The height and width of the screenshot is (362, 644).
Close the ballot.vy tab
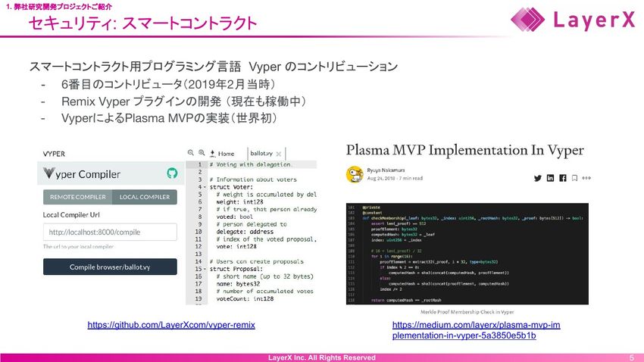[x=279, y=152]
